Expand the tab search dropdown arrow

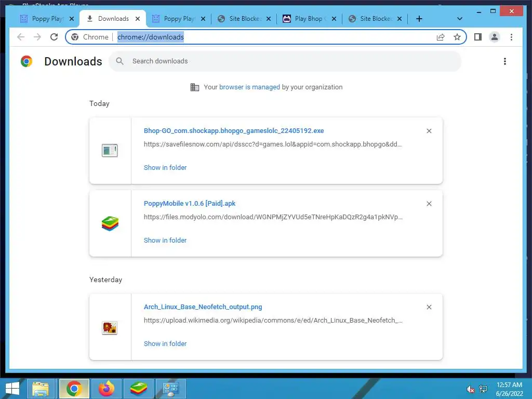[x=459, y=19]
